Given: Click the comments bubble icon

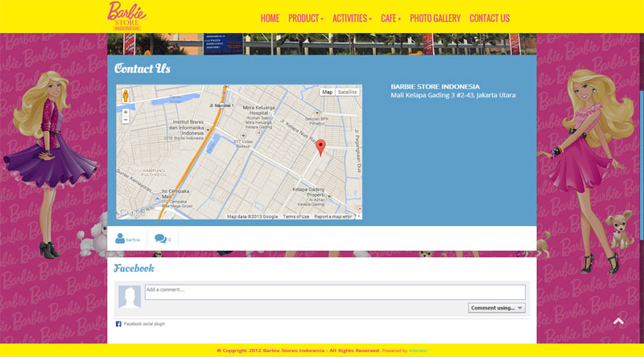Looking at the screenshot, I should pyautogui.click(x=160, y=239).
